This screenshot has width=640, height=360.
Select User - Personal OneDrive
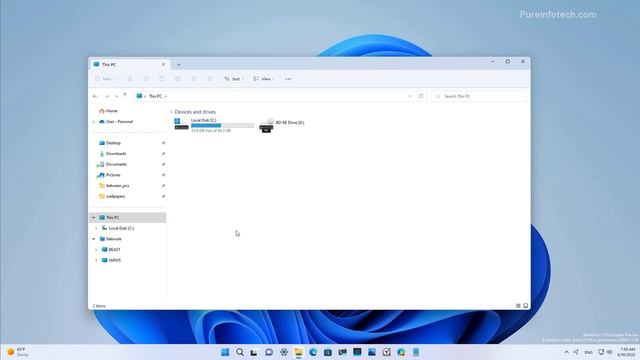pos(119,122)
